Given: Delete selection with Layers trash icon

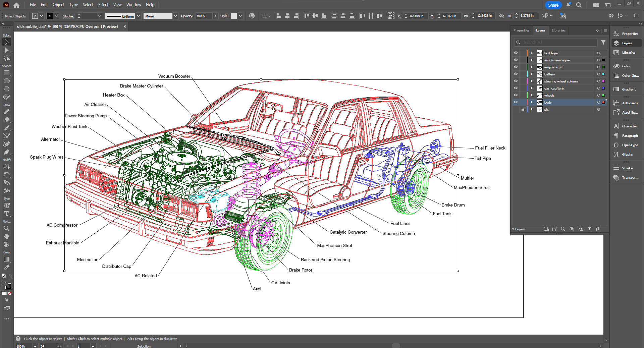Looking at the screenshot, I should point(598,229).
